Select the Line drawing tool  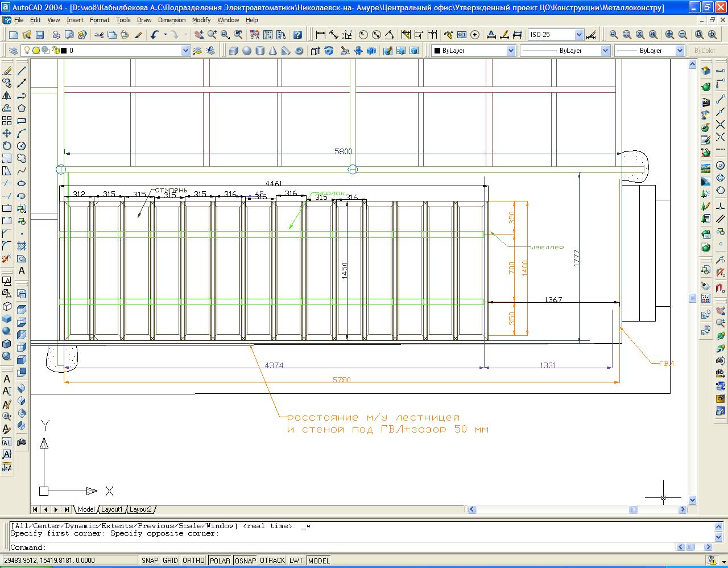click(x=22, y=71)
